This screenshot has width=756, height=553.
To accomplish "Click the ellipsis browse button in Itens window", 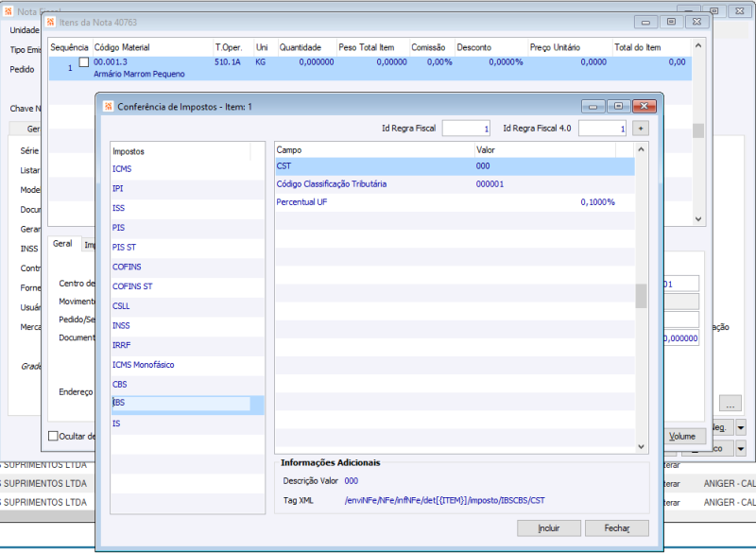I will (730, 404).
